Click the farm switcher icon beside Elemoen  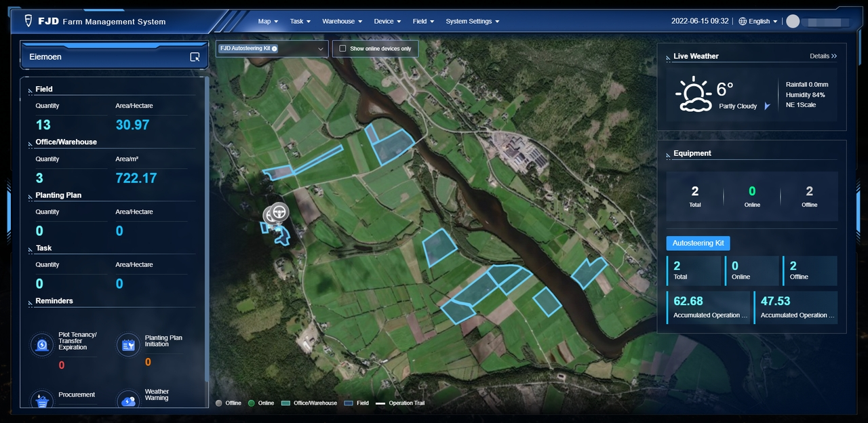[193, 57]
